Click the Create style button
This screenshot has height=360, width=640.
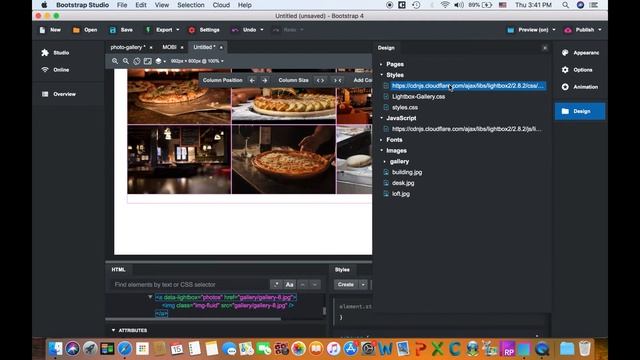click(x=346, y=284)
